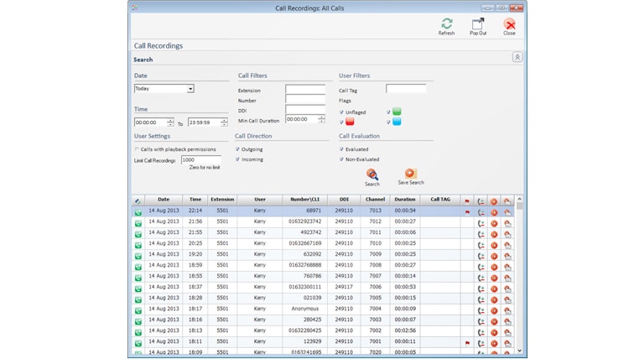Screen dimensions: 644x359
Task: Toggle the green flag checkbox
Action: (x=388, y=112)
